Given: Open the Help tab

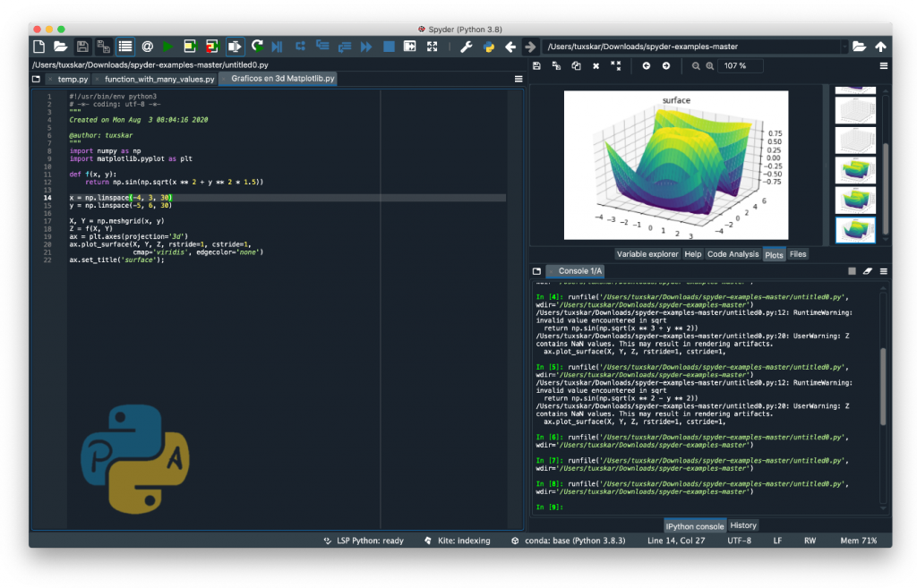Looking at the screenshot, I should pyautogui.click(x=693, y=254).
